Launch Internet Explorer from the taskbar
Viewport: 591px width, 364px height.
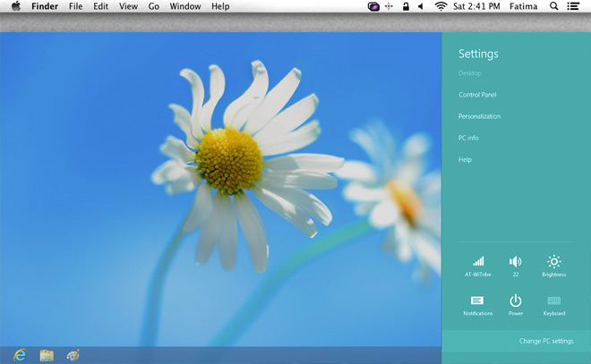click(x=20, y=355)
